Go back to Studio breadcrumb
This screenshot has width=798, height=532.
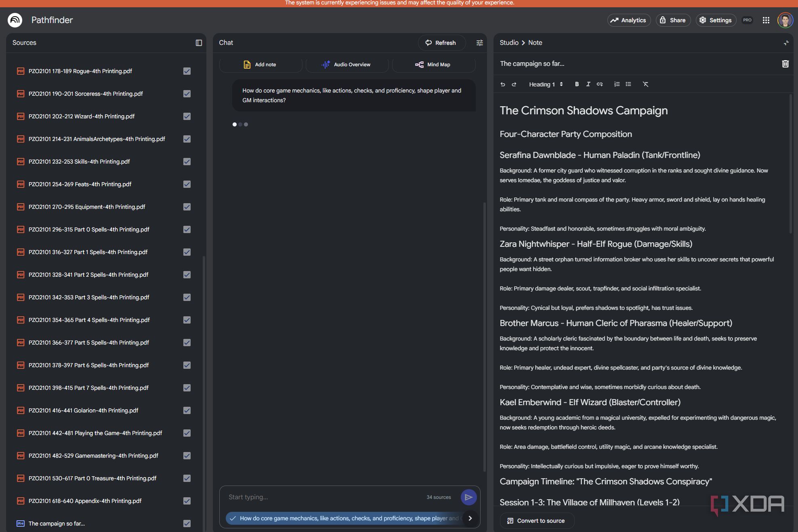509,43
